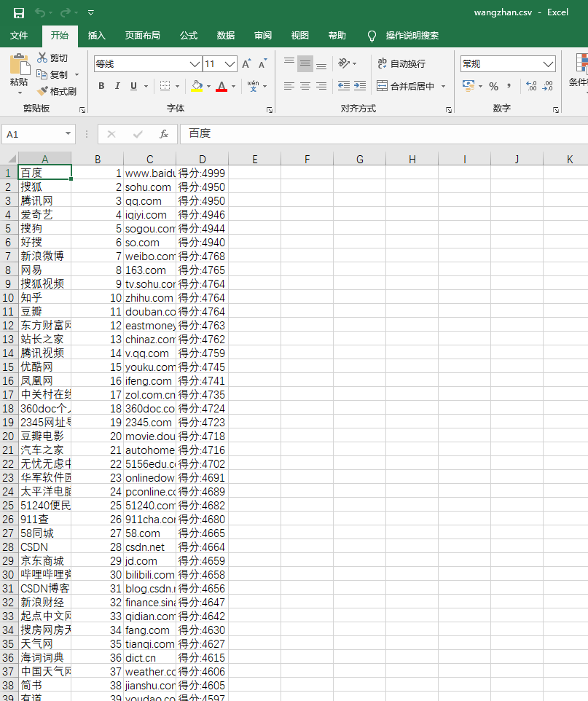Open the Customize Quick Access Toolbar dropdown

(x=91, y=13)
